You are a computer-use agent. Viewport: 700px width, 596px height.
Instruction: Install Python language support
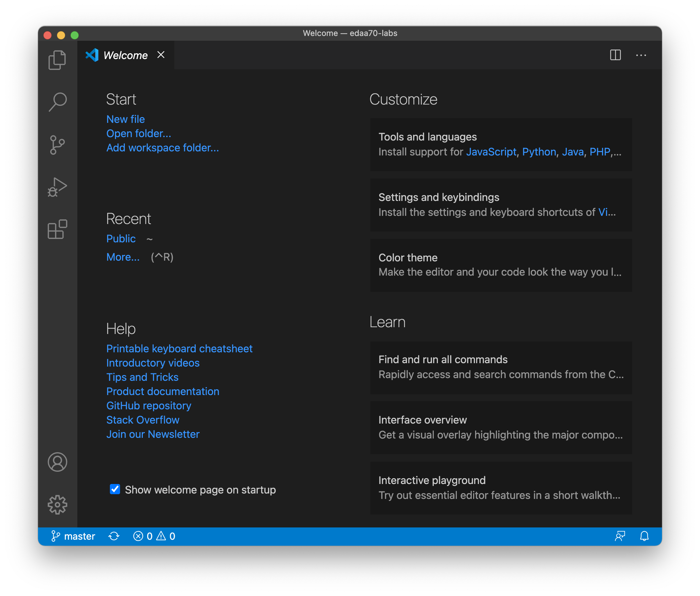[539, 152]
